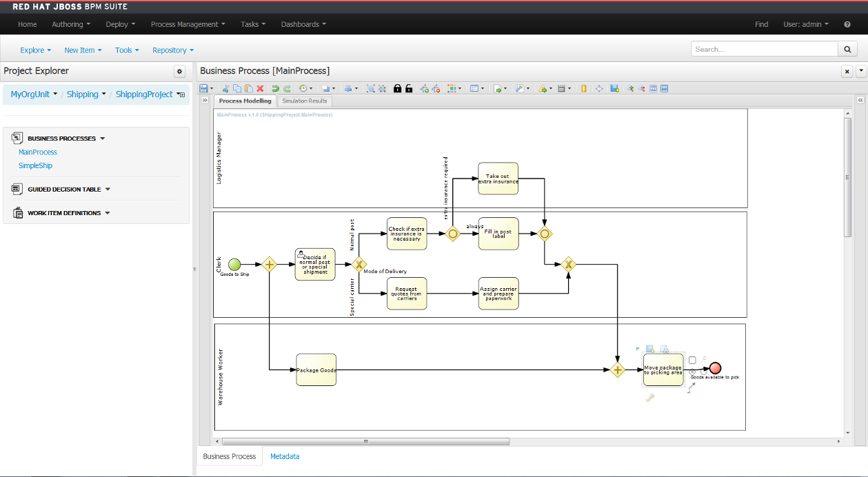Click the green Undo arrow
Image resolution: width=868 pixels, height=477 pixels.
[275, 88]
